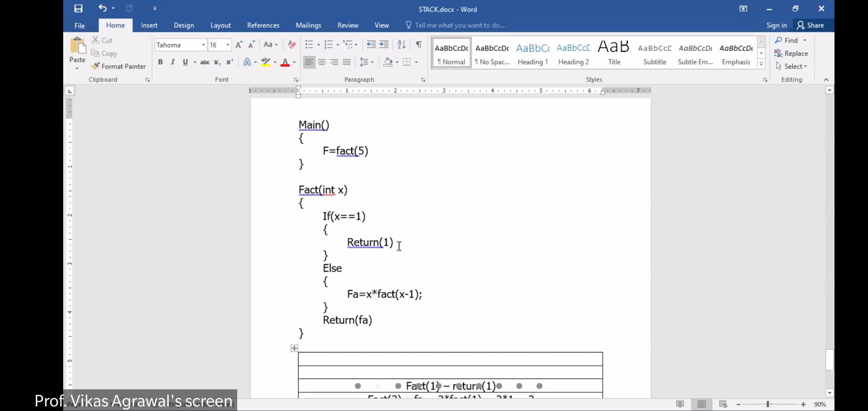Open the font size 16 dropdown
This screenshot has height=411, width=868.
point(228,45)
